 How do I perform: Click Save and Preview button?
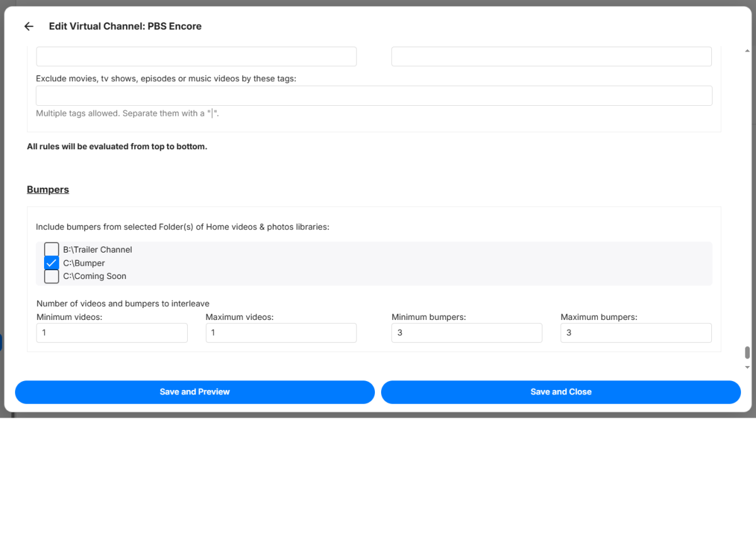click(195, 392)
